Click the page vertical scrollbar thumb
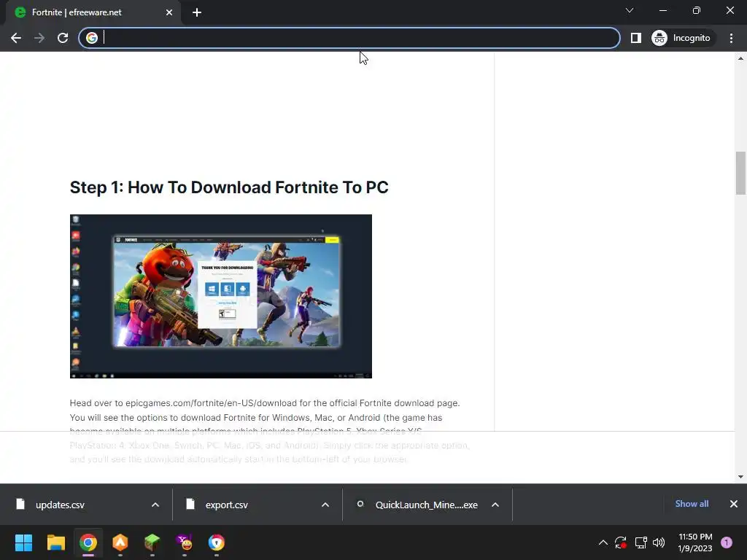The width and height of the screenshot is (747, 560). point(740,173)
